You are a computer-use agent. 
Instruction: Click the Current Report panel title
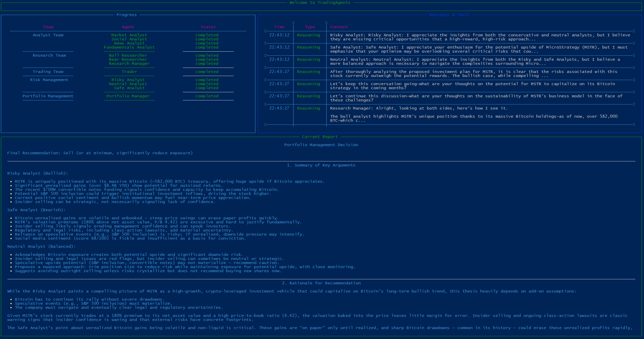click(320, 137)
